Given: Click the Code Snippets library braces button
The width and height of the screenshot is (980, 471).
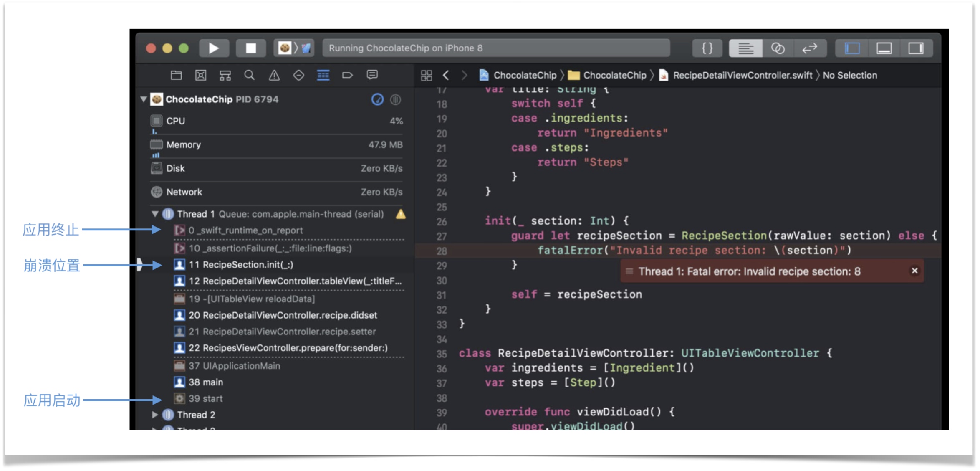Looking at the screenshot, I should click(707, 48).
